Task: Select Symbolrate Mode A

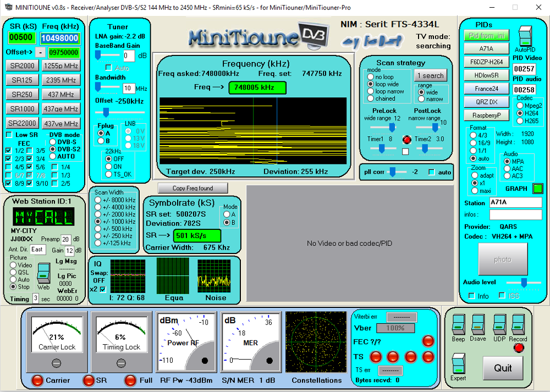Action: 227,214
